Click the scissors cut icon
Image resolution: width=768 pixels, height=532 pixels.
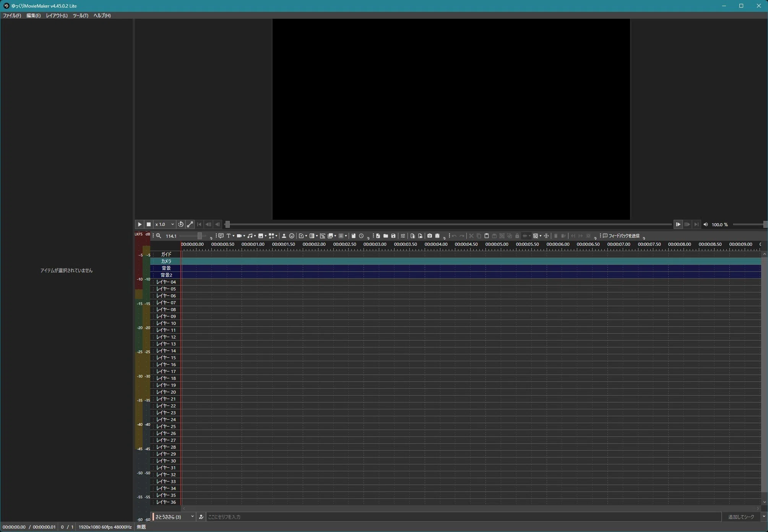tap(471, 236)
